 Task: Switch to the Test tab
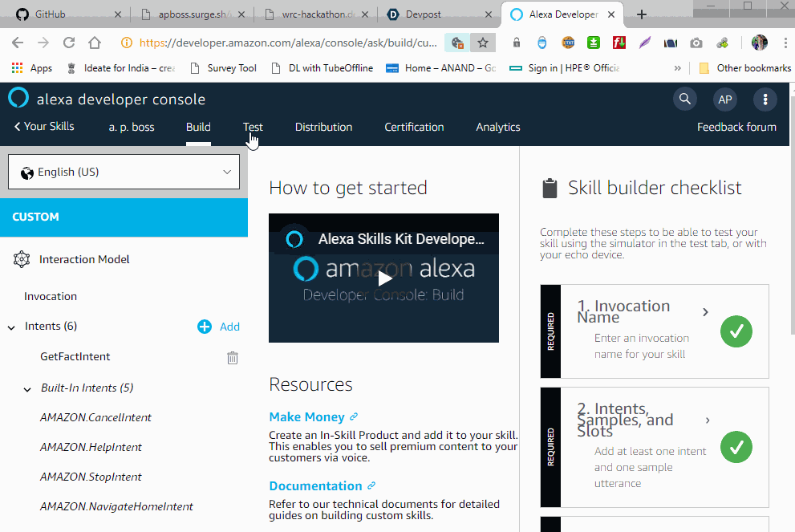coord(253,127)
